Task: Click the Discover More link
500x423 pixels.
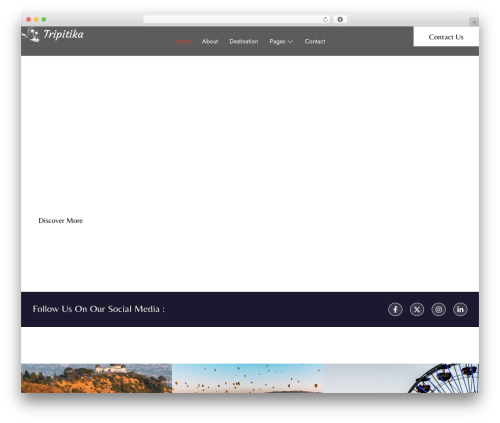Action: [61, 220]
